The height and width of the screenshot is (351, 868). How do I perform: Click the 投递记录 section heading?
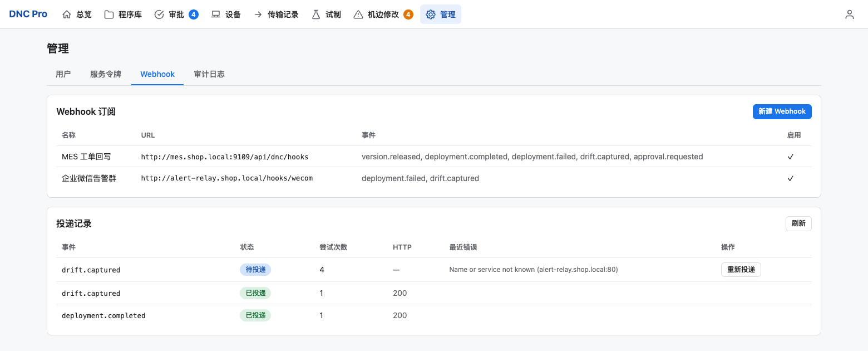click(74, 223)
